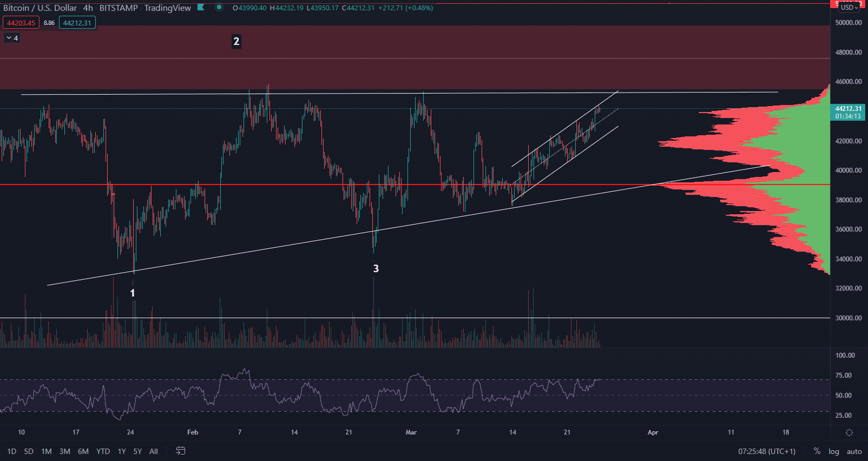Viewport: 868px width, 461px height.
Task: Open chart settings gear icon
Action: (x=849, y=432)
